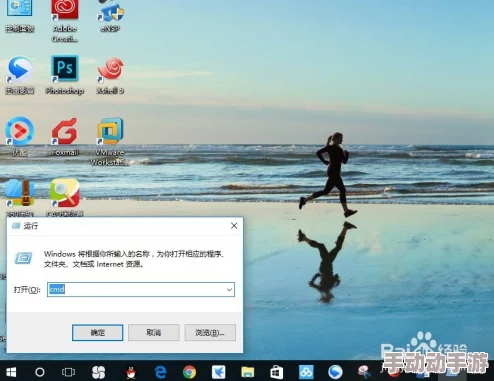
Task: Click the Run dialog command input field
Action: click(x=141, y=289)
